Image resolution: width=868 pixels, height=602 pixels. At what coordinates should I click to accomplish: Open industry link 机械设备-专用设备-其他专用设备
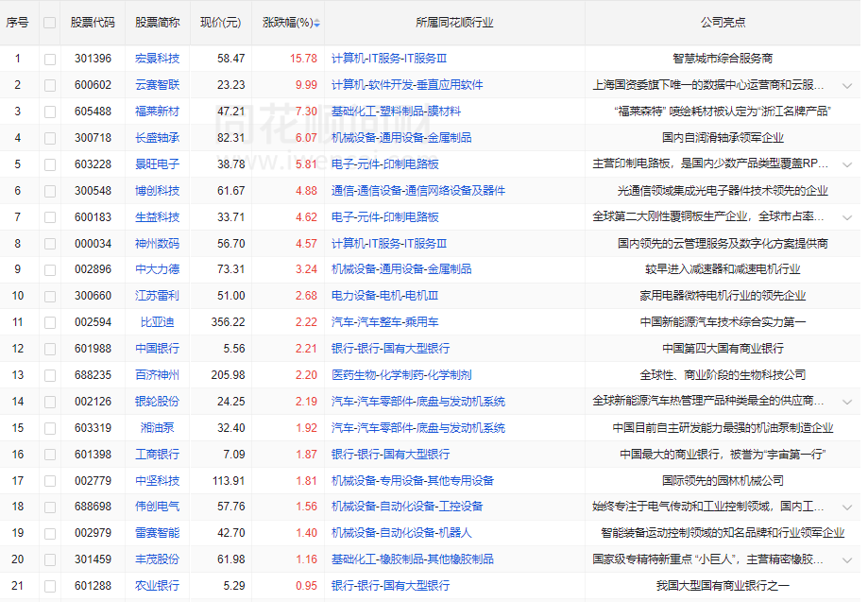click(x=413, y=481)
